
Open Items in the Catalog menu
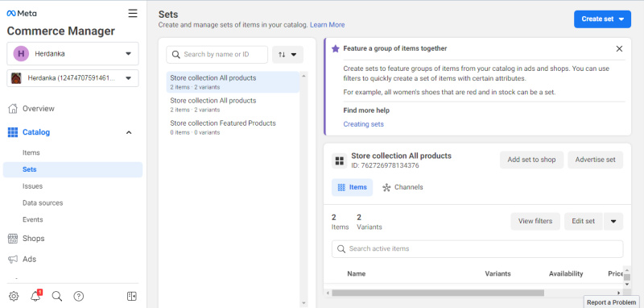31,152
